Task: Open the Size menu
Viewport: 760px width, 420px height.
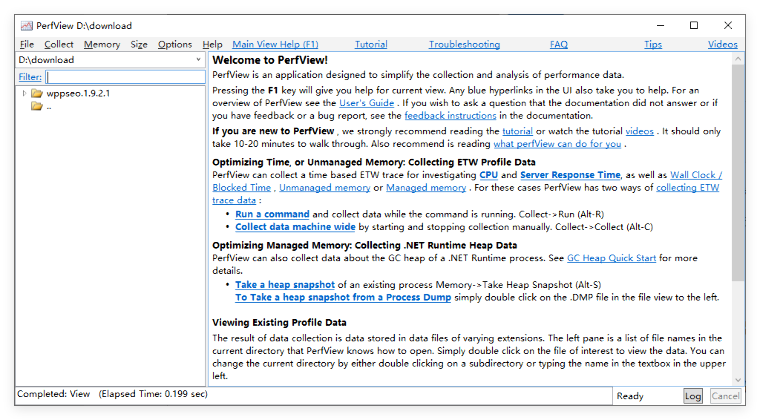Action: (x=139, y=44)
